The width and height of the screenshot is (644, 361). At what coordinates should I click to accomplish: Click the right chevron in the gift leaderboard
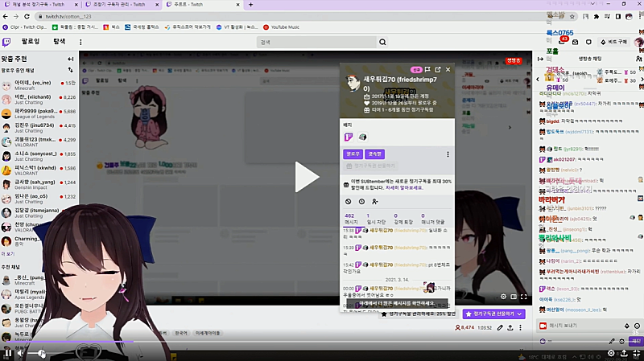tap(642, 79)
